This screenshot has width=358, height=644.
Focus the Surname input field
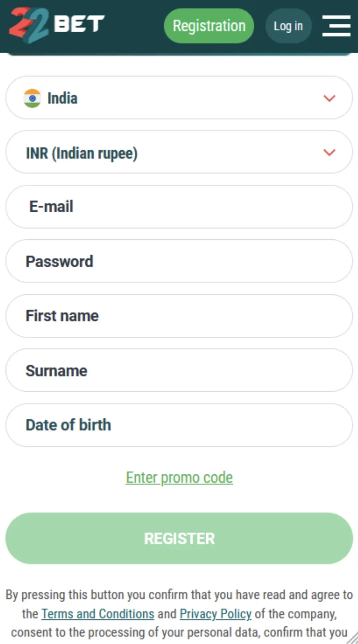[179, 370]
